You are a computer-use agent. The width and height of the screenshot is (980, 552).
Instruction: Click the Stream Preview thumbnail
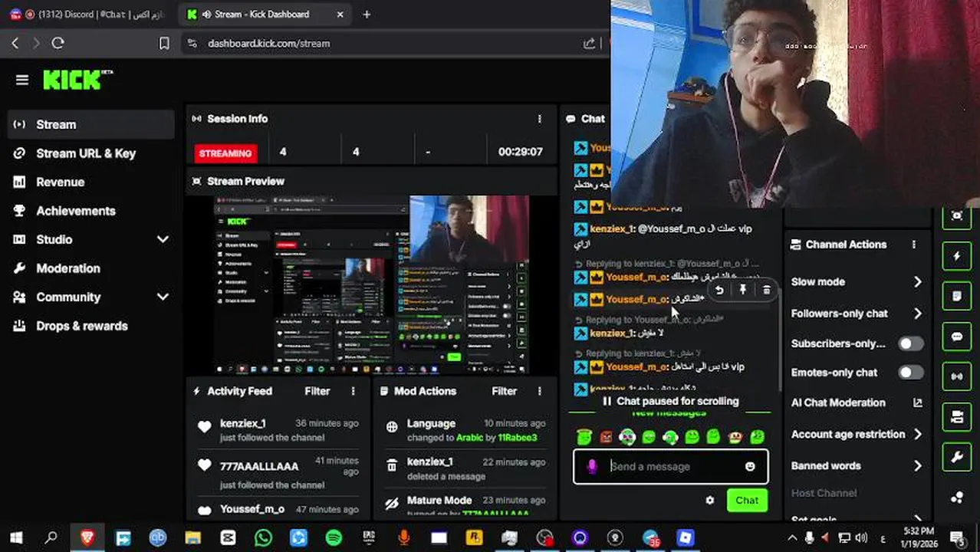click(x=371, y=284)
